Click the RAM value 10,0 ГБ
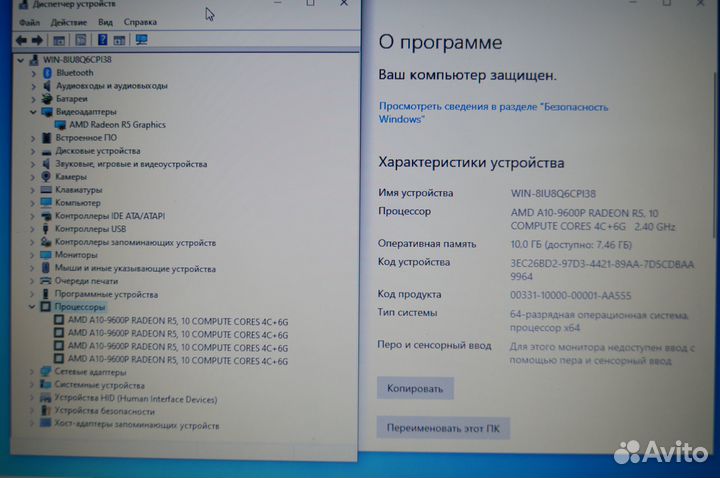Screen dimensions: 720x478 point(571,245)
